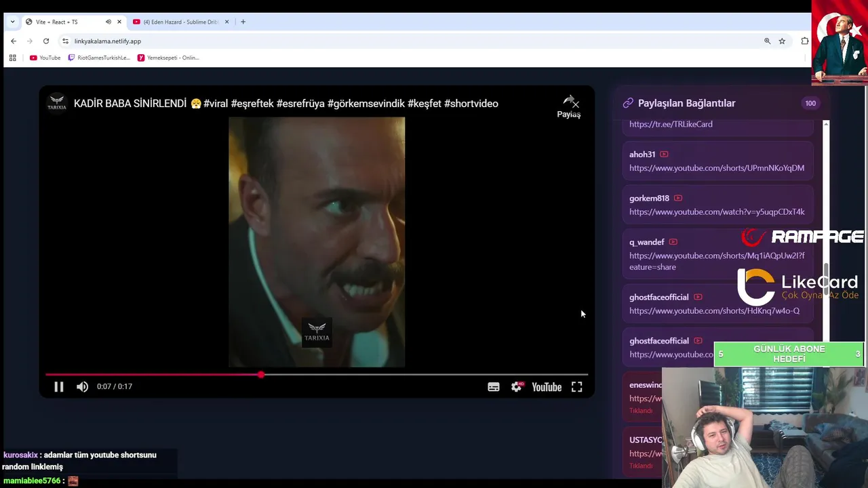Viewport: 868px width, 488px height.
Task: Seek using the red video progress bar
Action: 317,374
